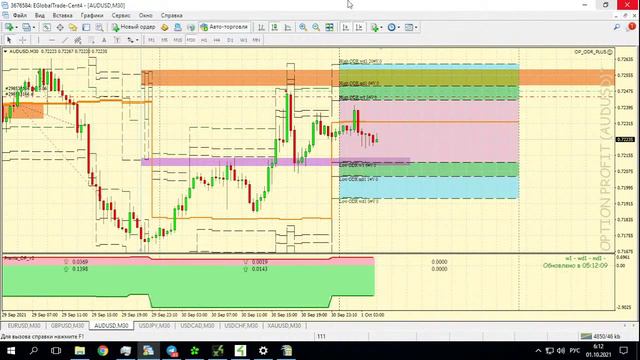
Task: Open the red notification badge icon
Action: (x=631, y=27)
